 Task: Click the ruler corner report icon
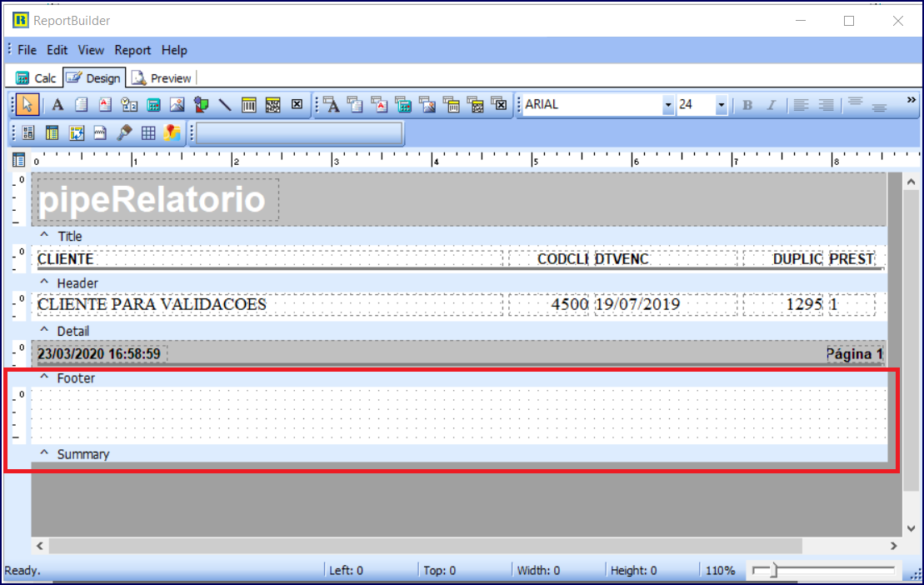pos(18,160)
